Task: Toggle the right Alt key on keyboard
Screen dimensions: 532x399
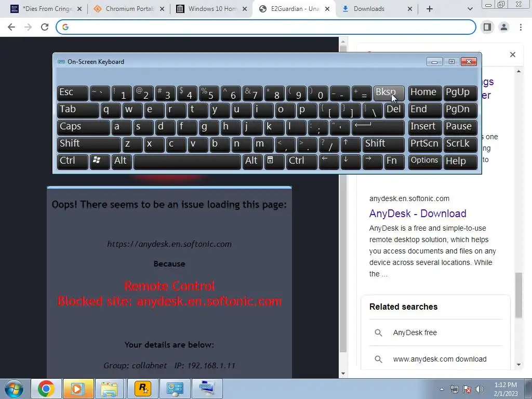Action: tap(252, 162)
